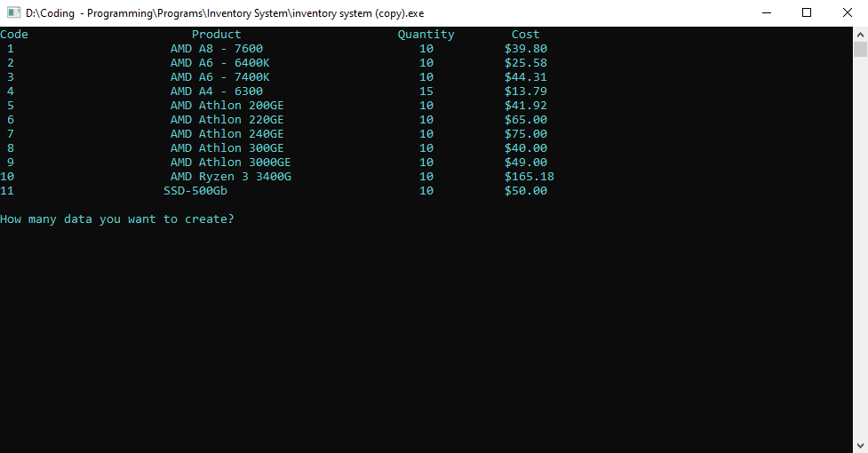Image resolution: width=868 pixels, height=453 pixels.
Task: Click the "How many data you want to create?" prompt
Action: 117,219
